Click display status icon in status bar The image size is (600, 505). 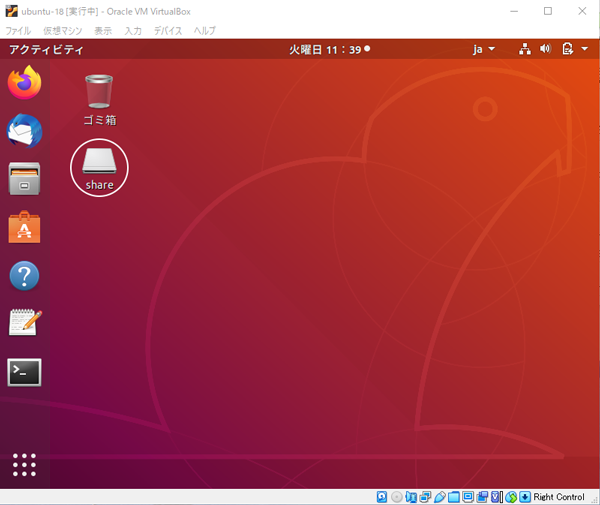tap(468, 497)
